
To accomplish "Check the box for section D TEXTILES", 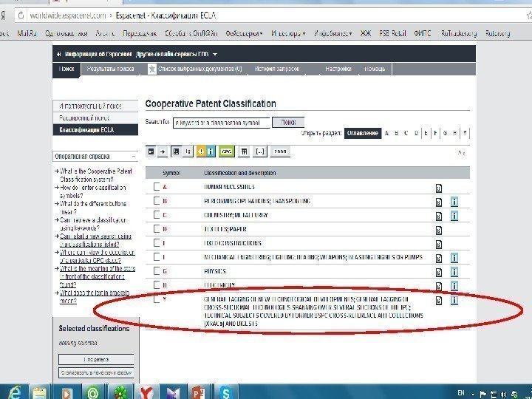I will pyautogui.click(x=157, y=228).
